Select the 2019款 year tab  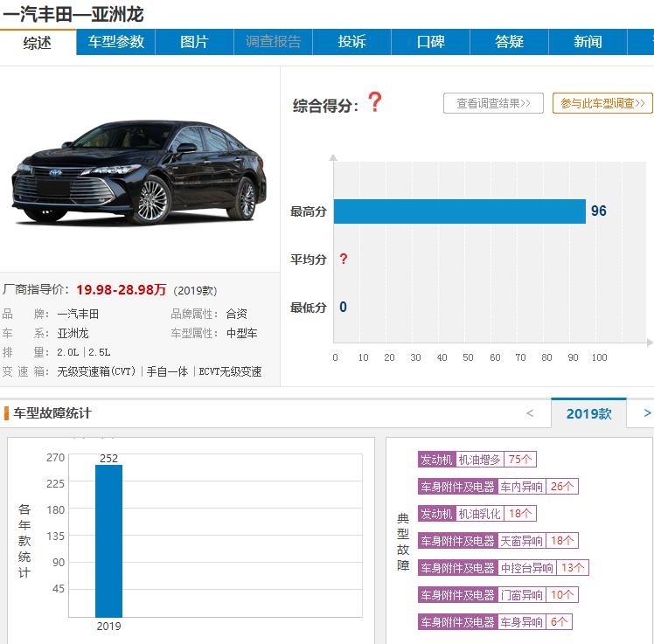588,413
